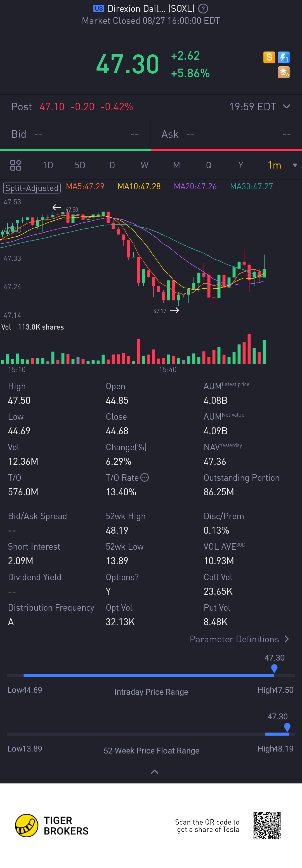Tap the Tiger Brokers logo
302x868 pixels.
pyautogui.click(x=27, y=825)
